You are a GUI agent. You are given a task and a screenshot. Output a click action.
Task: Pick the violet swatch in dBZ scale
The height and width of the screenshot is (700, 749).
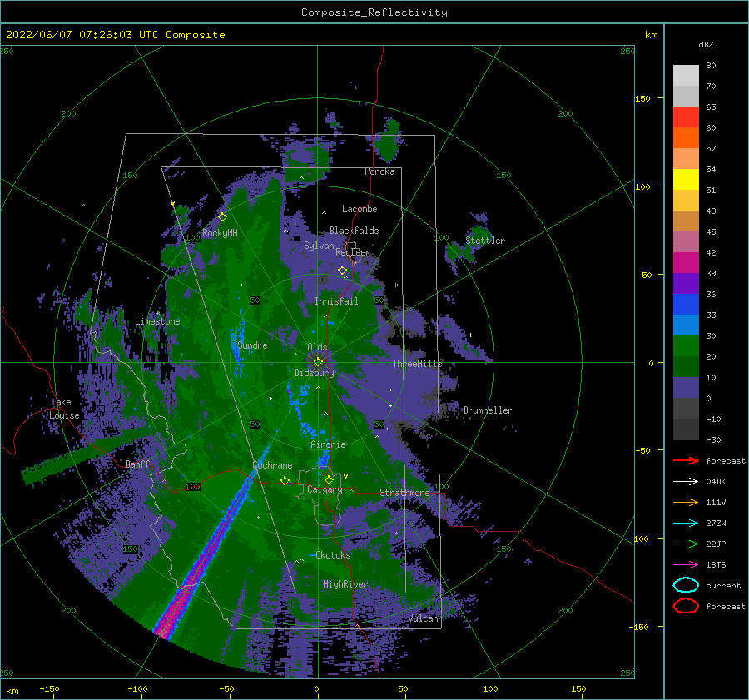(x=686, y=283)
